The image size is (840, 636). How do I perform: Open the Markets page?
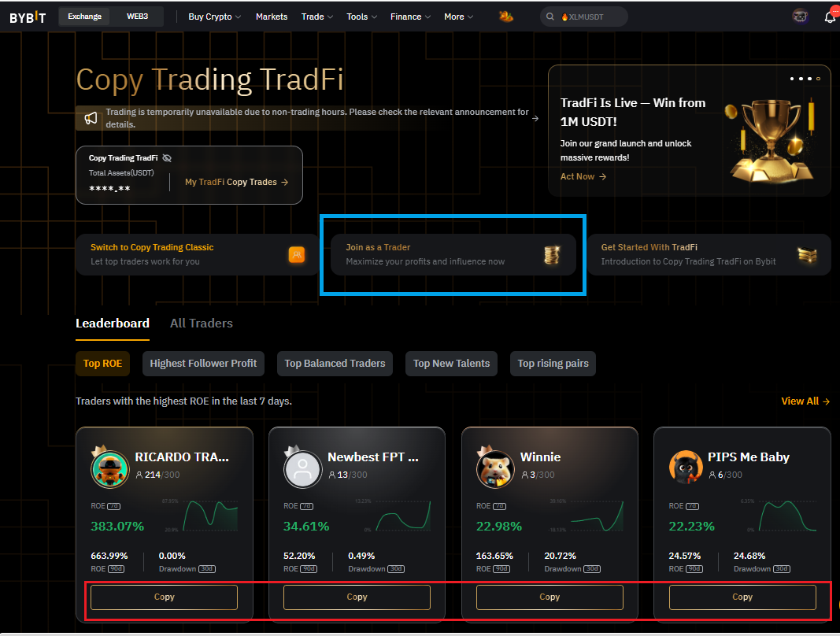[272, 17]
